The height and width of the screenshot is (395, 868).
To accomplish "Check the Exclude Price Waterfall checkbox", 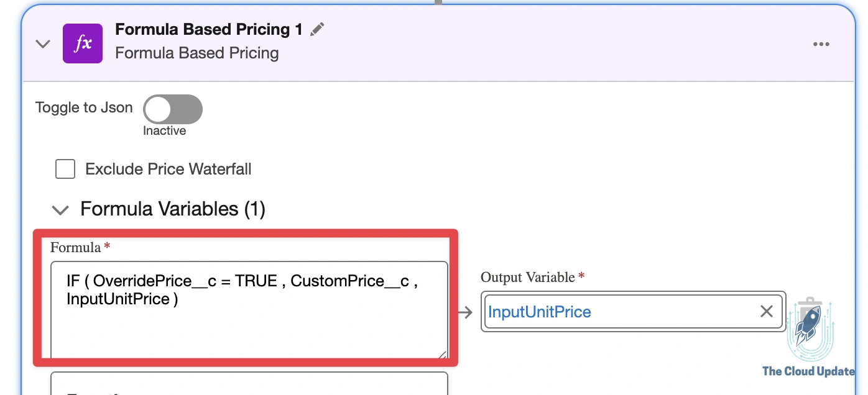I will 65,168.
